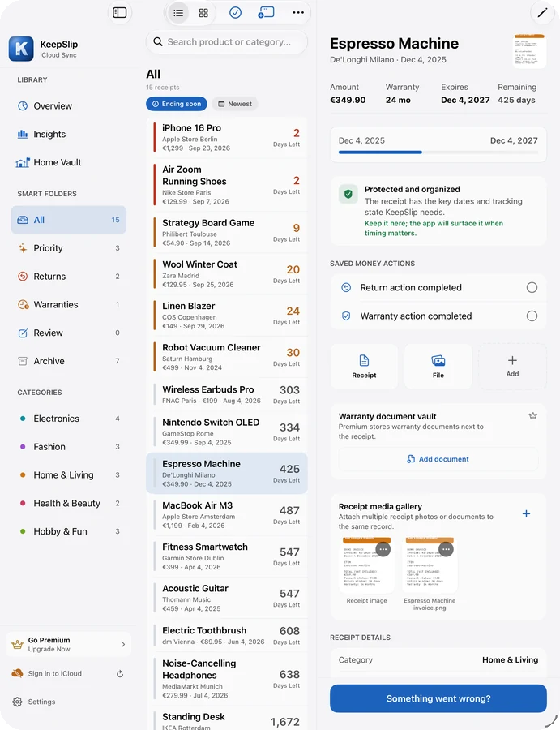The height and width of the screenshot is (730, 560).
Task: Select the MacBook Air M3 receipt
Action: [x=226, y=515]
